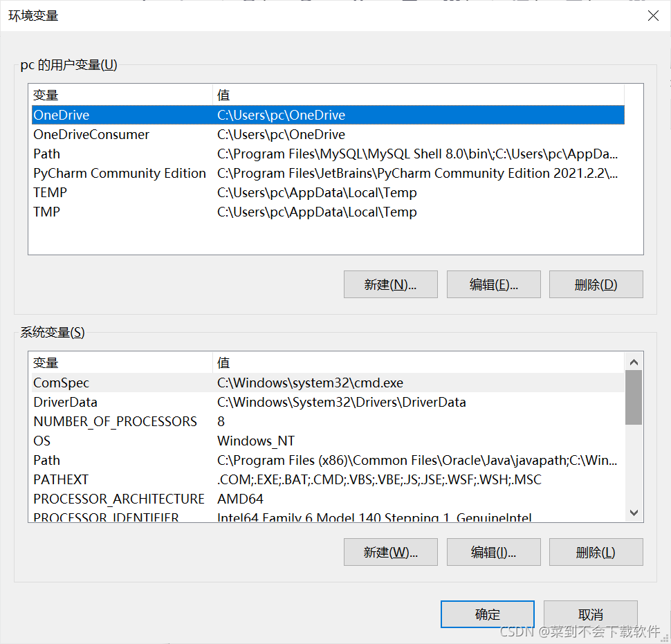Click 删除(D) button for user variables
Screen dimensions: 671x644
[596, 284]
